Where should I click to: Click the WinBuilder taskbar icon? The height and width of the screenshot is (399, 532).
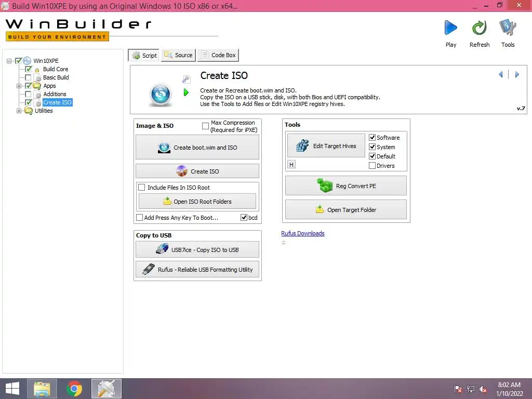107,389
